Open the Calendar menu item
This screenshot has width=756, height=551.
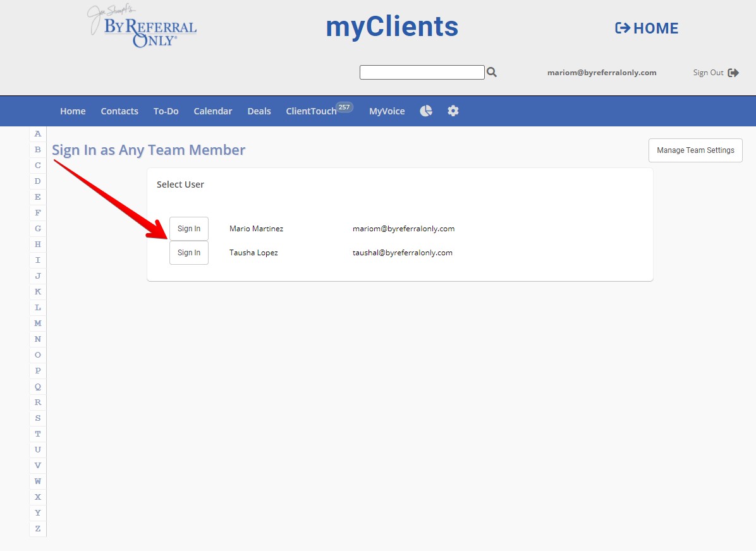tap(212, 111)
